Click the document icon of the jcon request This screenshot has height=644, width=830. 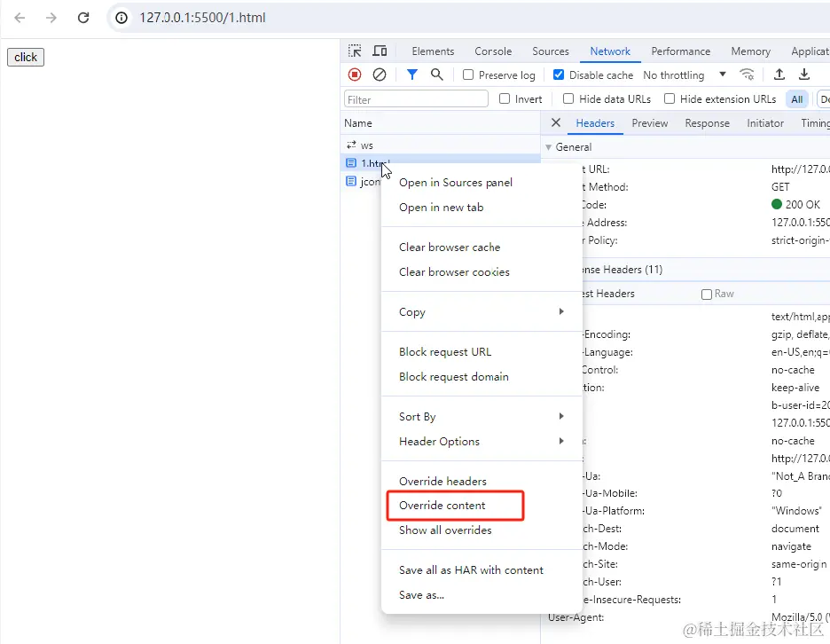click(351, 181)
